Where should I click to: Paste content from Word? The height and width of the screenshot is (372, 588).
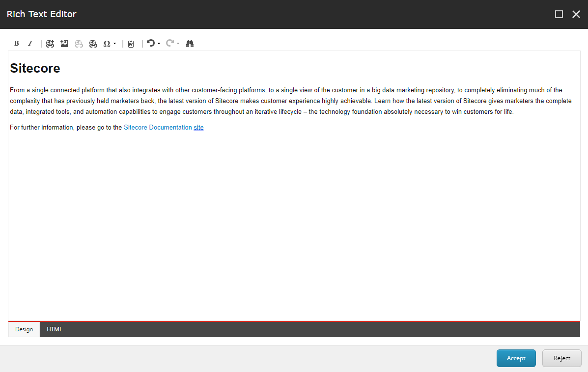point(131,43)
